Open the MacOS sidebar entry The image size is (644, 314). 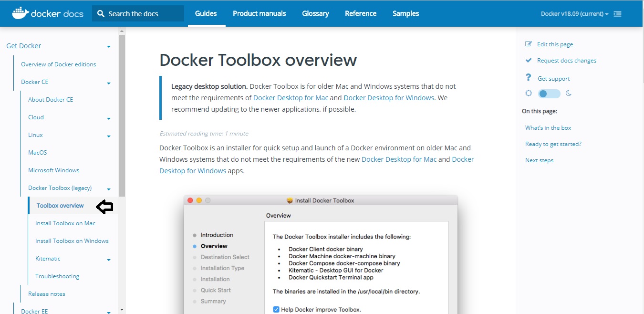click(x=37, y=152)
